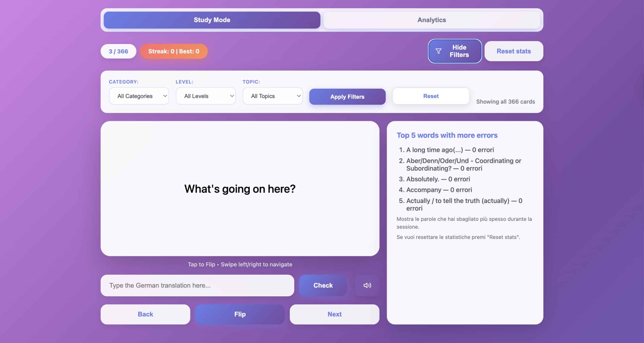Click the Streak: 0 | Best: 0 badge
The height and width of the screenshot is (343, 644).
(174, 51)
